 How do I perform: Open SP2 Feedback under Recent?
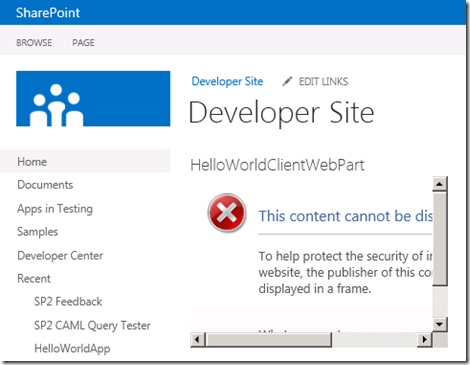tap(68, 302)
